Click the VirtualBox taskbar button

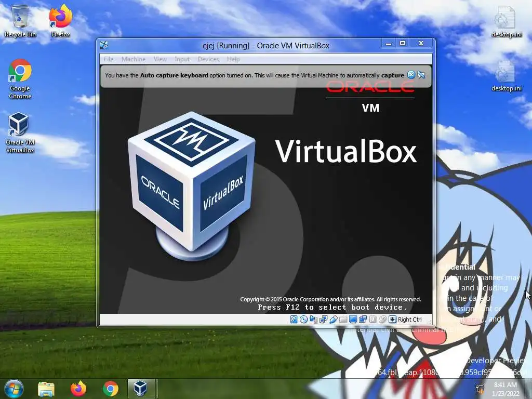coord(143,389)
